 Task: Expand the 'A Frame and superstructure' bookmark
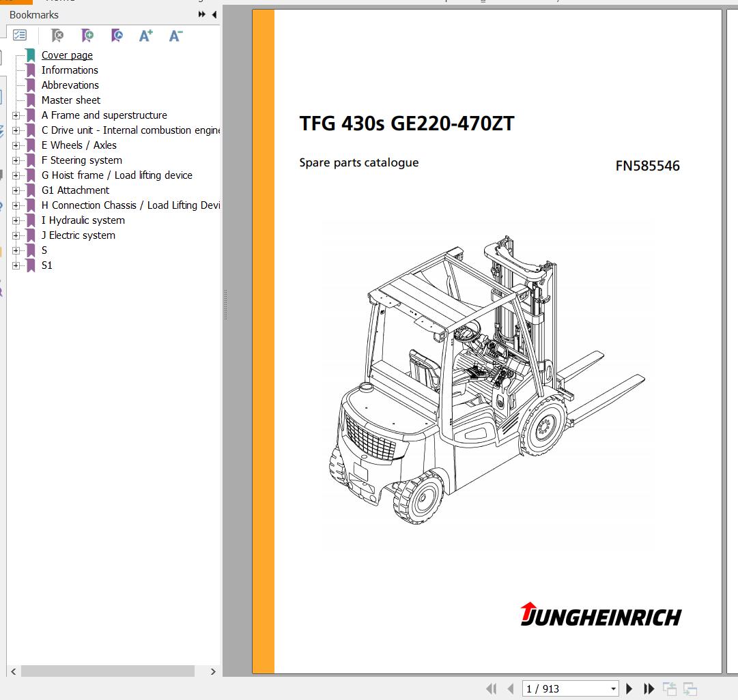16,115
